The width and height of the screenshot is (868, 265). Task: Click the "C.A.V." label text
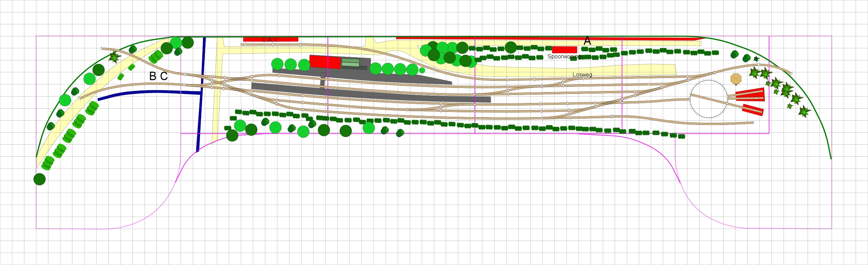(270, 40)
